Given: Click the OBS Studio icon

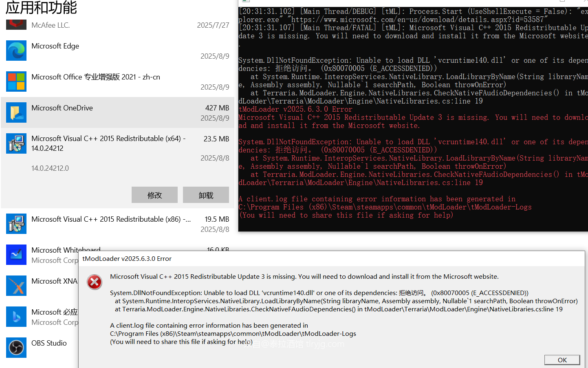Looking at the screenshot, I should pyautogui.click(x=16, y=348).
